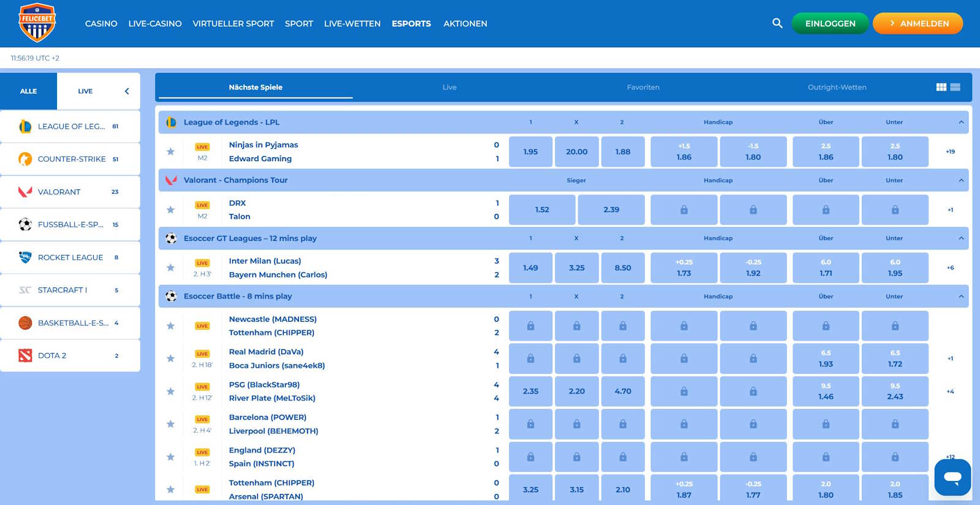Star the DRX vs Talon match

[171, 210]
